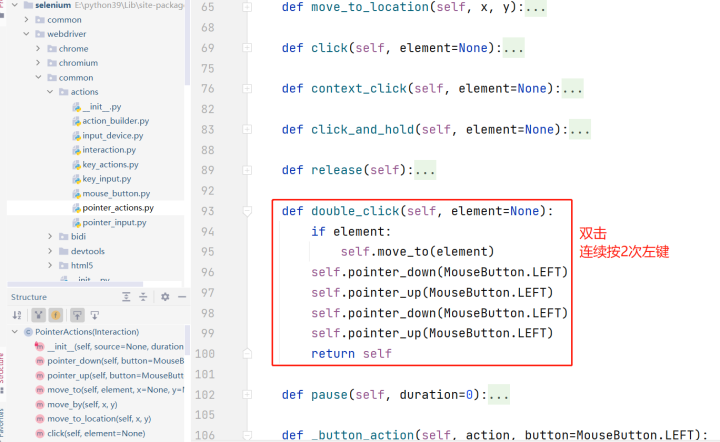Expand the bidi folder
The height and width of the screenshot is (442, 720).
(50, 236)
